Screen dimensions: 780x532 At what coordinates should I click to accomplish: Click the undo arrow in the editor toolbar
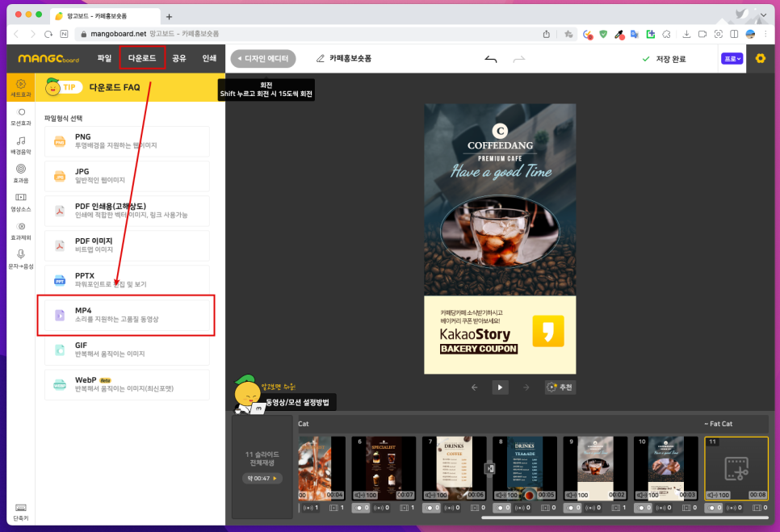coord(490,59)
